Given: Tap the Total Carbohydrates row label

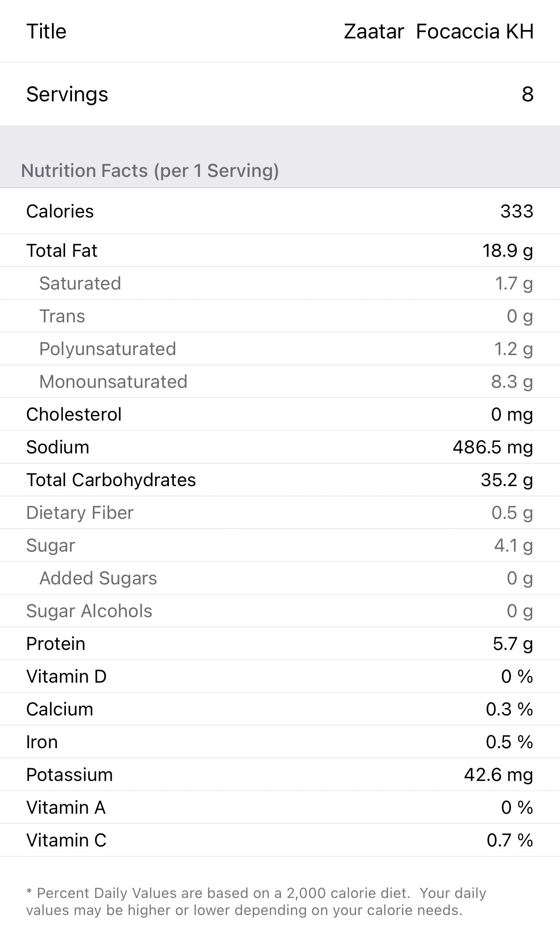Looking at the screenshot, I should (111, 480).
